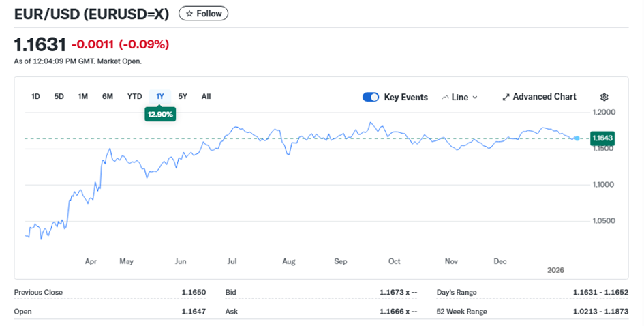Show the 5Y time range

point(183,97)
